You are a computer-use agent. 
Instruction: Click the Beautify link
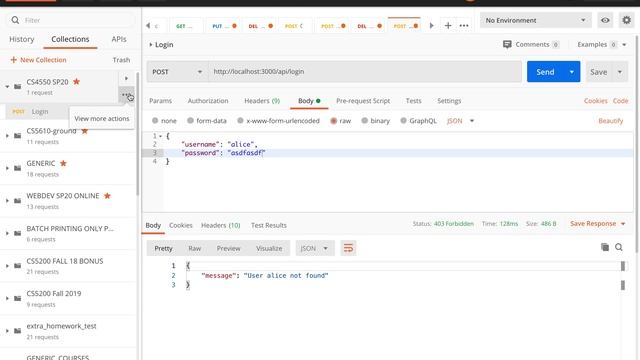[611, 121]
